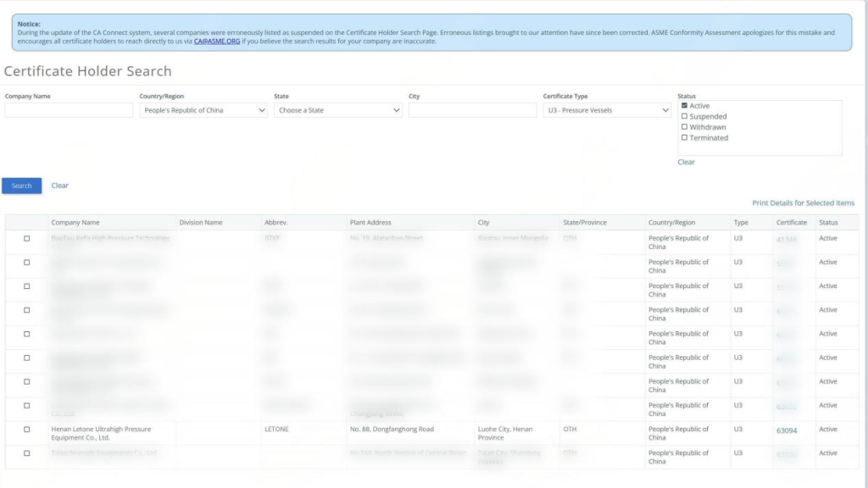The height and width of the screenshot is (488, 868).
Task: Sort by the Plant Address column header
Action: pos(370,223)
